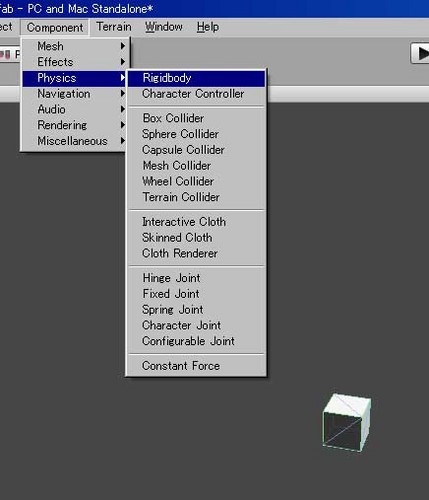429x500 pixels.
Task: Click the Play button in toolbar
Action: click(x=421, y=53)
